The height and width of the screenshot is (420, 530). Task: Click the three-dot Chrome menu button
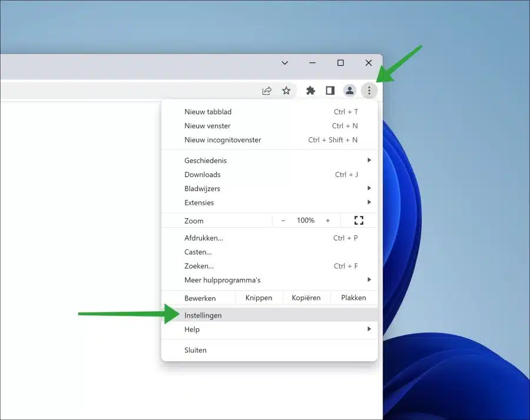[x=369, y=91]
